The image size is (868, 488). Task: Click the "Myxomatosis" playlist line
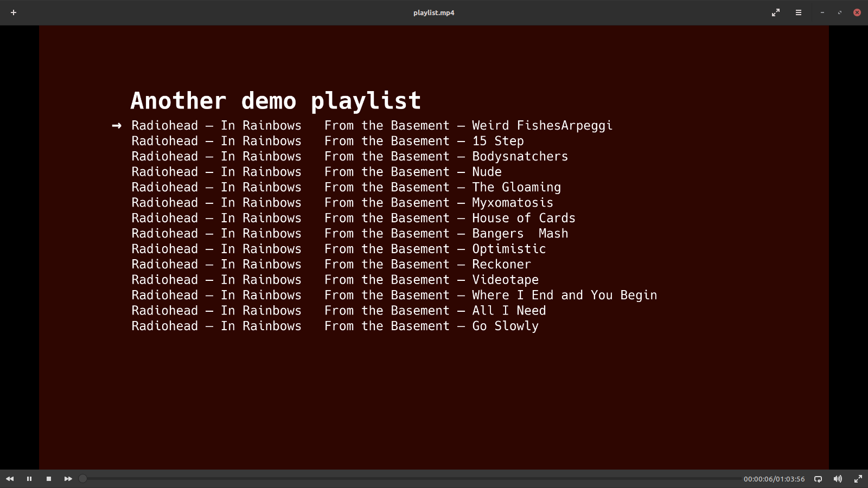click(x=342, y=203)
